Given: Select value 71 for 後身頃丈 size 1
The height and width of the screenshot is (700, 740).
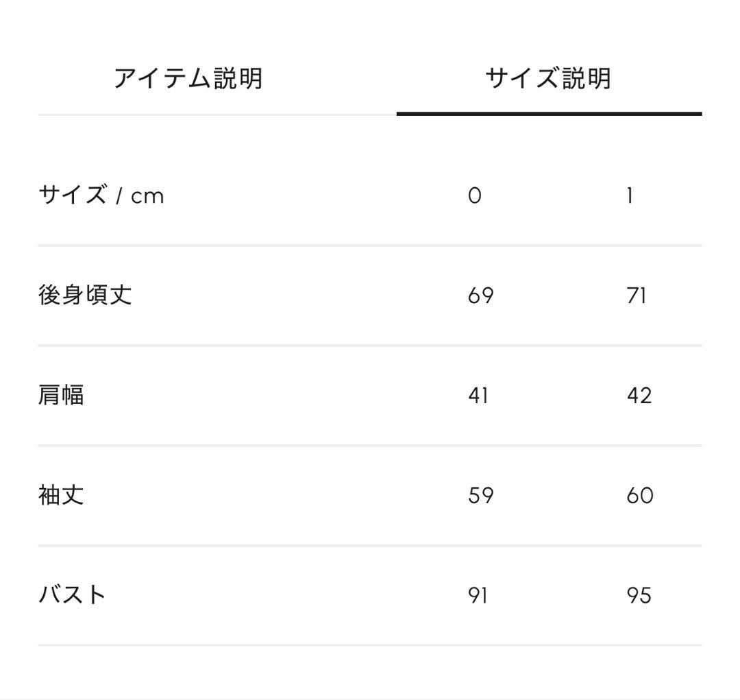Looking at the screenshot, I should 636,295.
